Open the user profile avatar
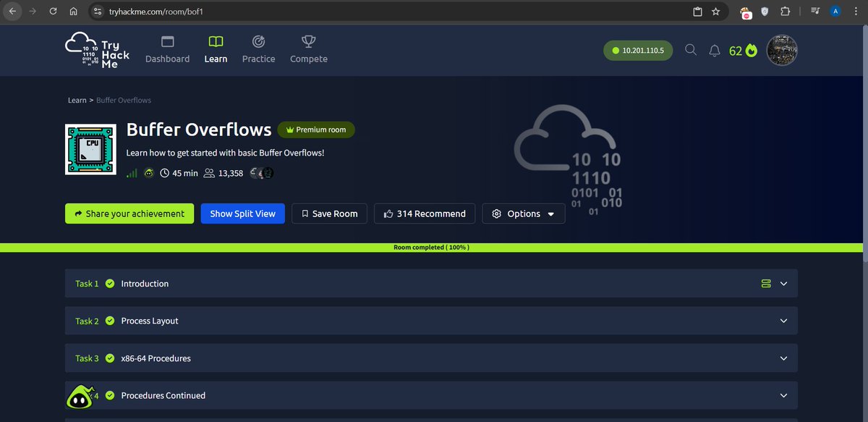The height and width of the screenshot is (422, 868). pyautogui.click(x=782, y=51)
